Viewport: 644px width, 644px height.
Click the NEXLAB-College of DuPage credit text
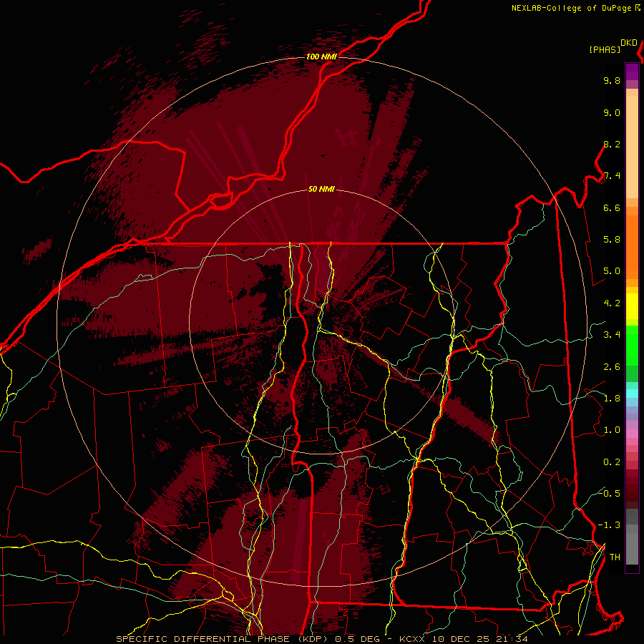pos(571,8)
